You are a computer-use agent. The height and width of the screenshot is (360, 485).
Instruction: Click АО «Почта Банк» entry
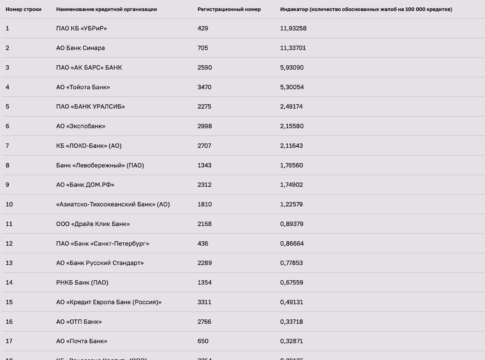(x=82, y=341)
